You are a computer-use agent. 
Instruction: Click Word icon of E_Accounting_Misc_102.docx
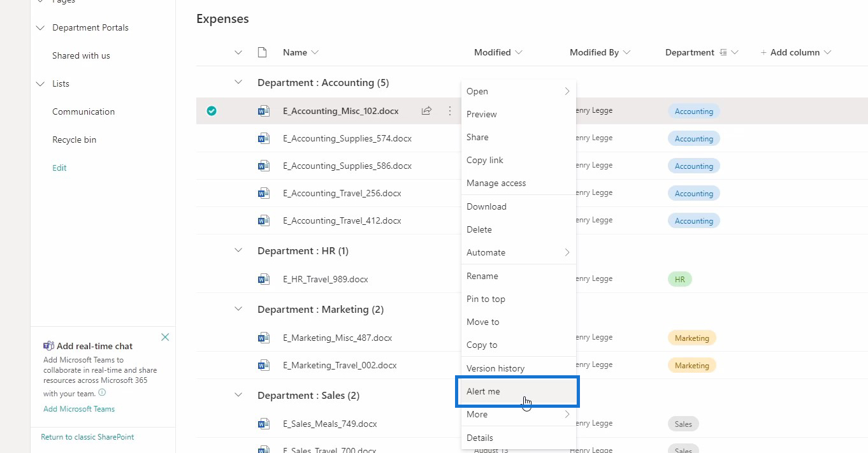click(263, 111)
